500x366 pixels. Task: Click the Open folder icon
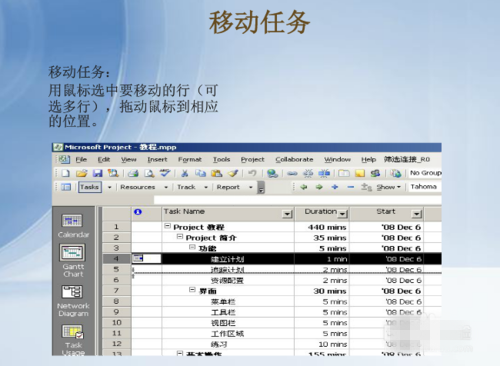[x=82, y=173]
